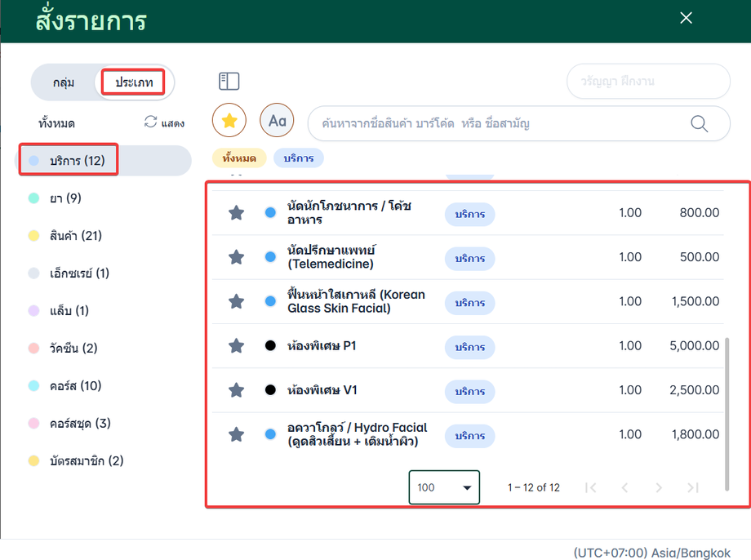This screenshot has height=560, width=751.
Task: Toggle the side panel layout icon
Action: coord(229,81)
